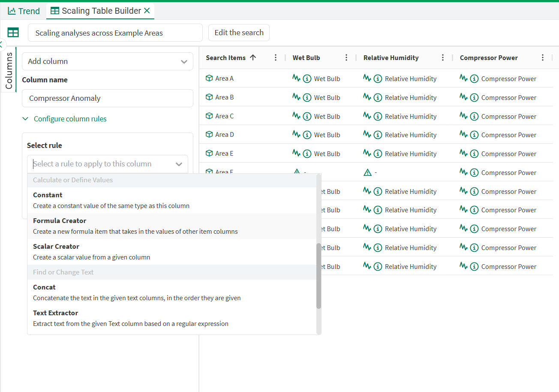The height and width of the screenshot is (392, 559).
Task: Toggle the Select rule dropdown chevron
Action: (x=179, y=164)
